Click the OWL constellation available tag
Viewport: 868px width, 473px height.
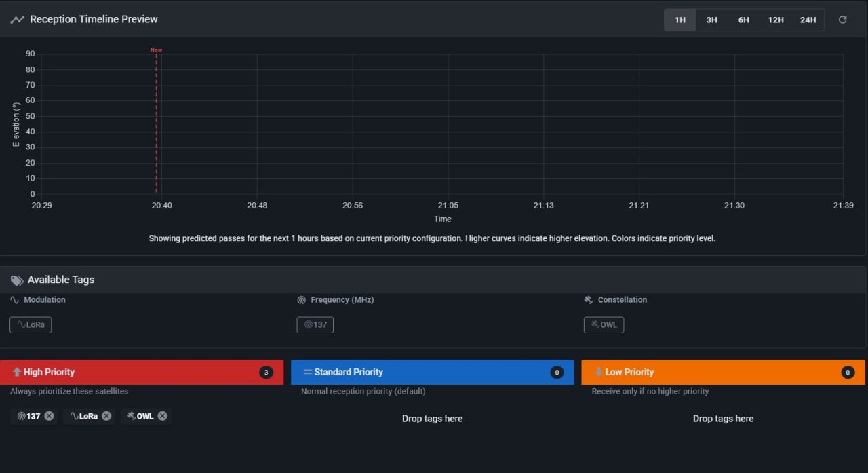tap(604, 324)
